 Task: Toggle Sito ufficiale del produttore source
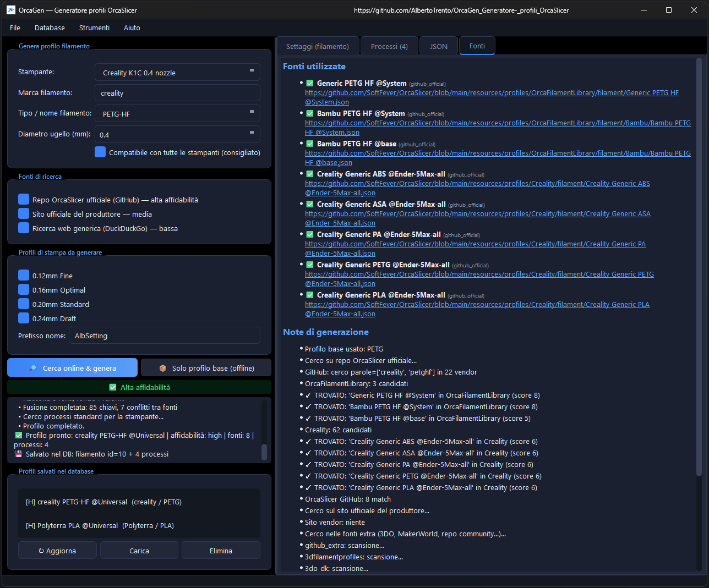[x=24, y=213]
